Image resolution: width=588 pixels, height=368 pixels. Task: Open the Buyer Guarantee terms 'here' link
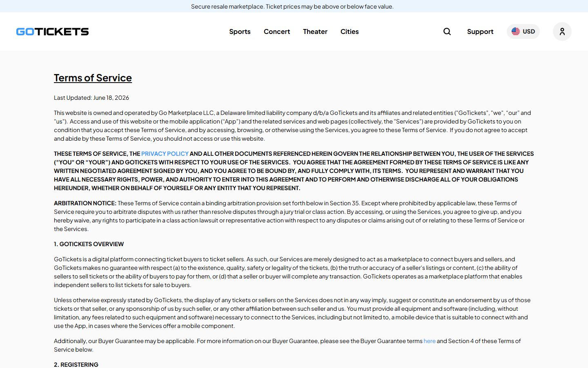click(430, 341)
